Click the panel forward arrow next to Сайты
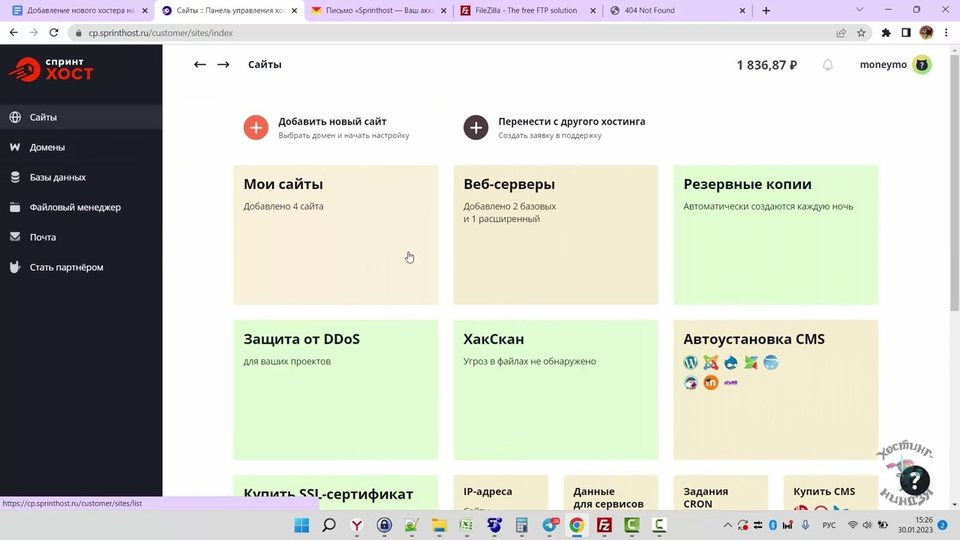 click(223, 64)
